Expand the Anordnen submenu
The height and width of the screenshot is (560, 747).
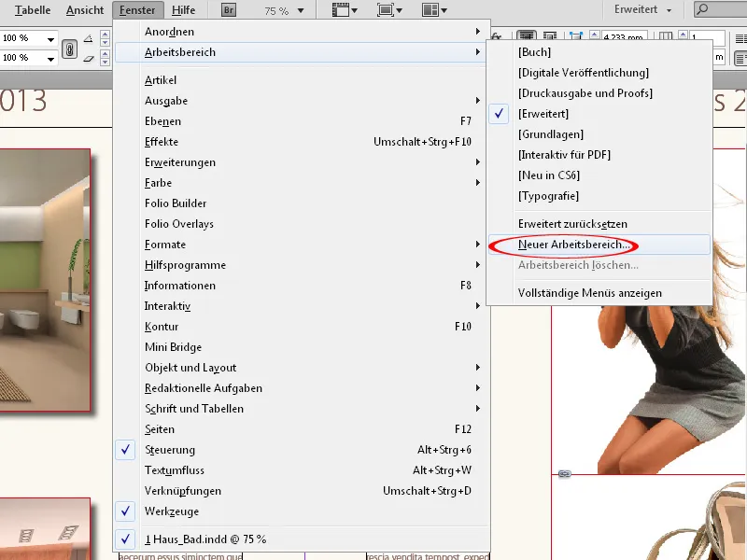click(303, 32)
